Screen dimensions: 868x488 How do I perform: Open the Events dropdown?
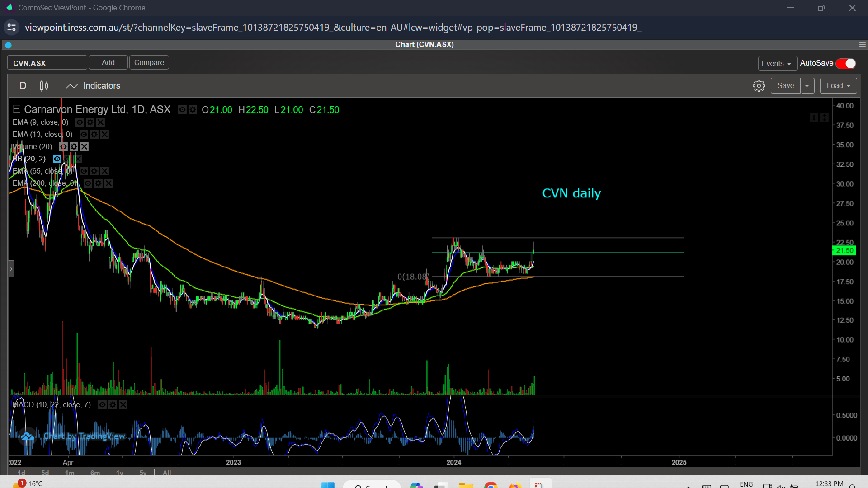coord(777,63)
